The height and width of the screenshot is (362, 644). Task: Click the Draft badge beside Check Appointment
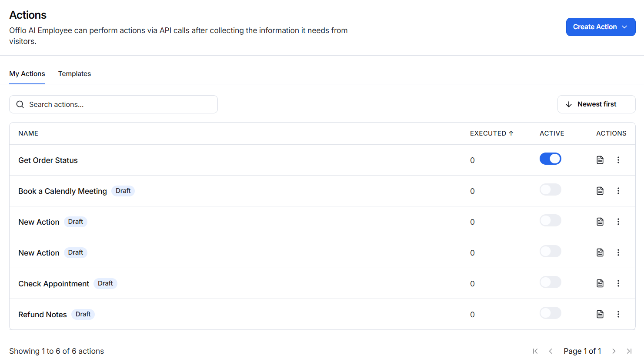tap(105, 283)
